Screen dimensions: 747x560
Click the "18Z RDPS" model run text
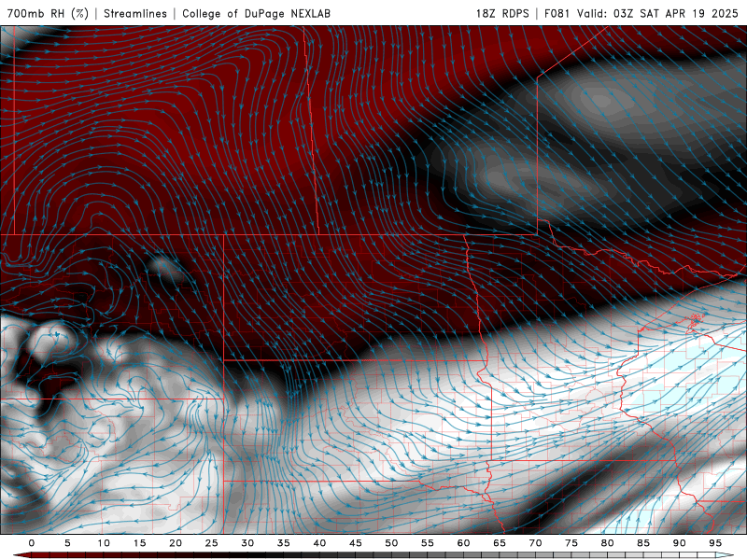click(502, 13)
